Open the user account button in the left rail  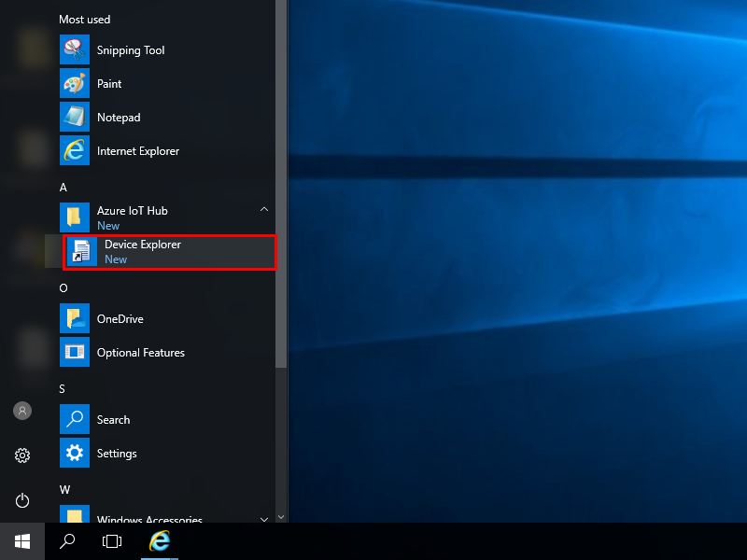22,411
